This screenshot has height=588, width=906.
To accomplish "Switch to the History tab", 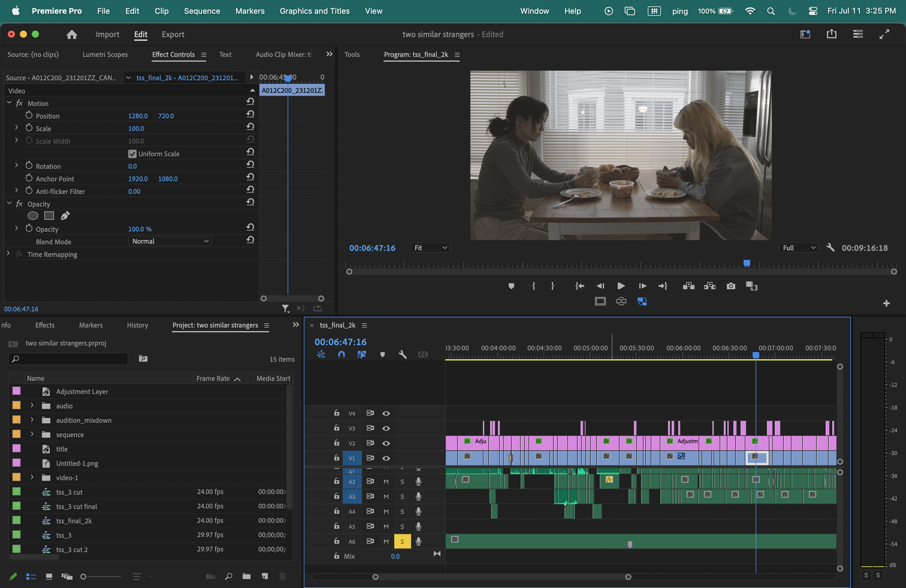I will coord(138,325).
